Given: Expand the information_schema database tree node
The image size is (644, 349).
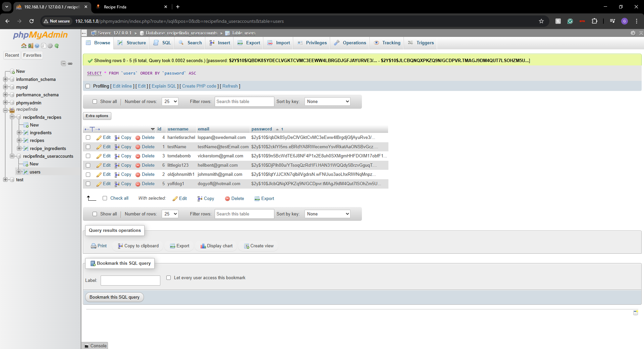Looking at the screenshot, I should [x=5, y=80].
